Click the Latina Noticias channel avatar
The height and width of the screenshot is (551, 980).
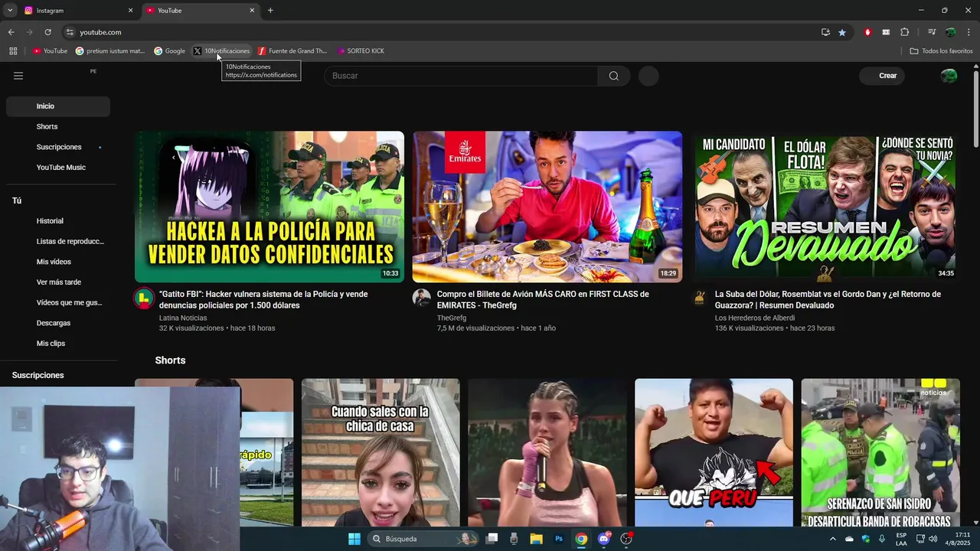(x=144, y=298)
